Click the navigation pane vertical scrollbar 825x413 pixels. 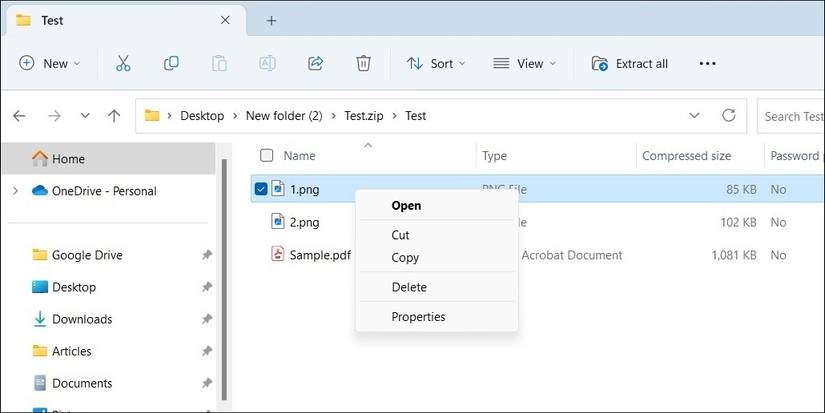coord(224,279)
